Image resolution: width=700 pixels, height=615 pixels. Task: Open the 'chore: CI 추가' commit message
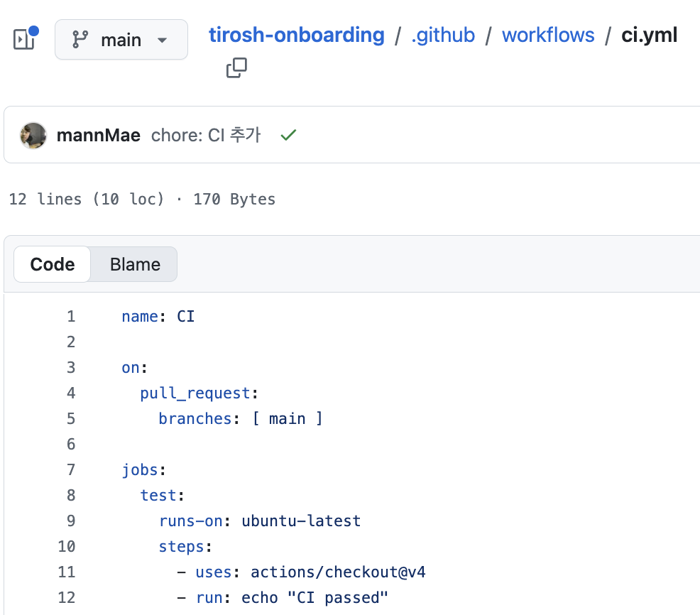pyautogui.click(x=206, y=135)
